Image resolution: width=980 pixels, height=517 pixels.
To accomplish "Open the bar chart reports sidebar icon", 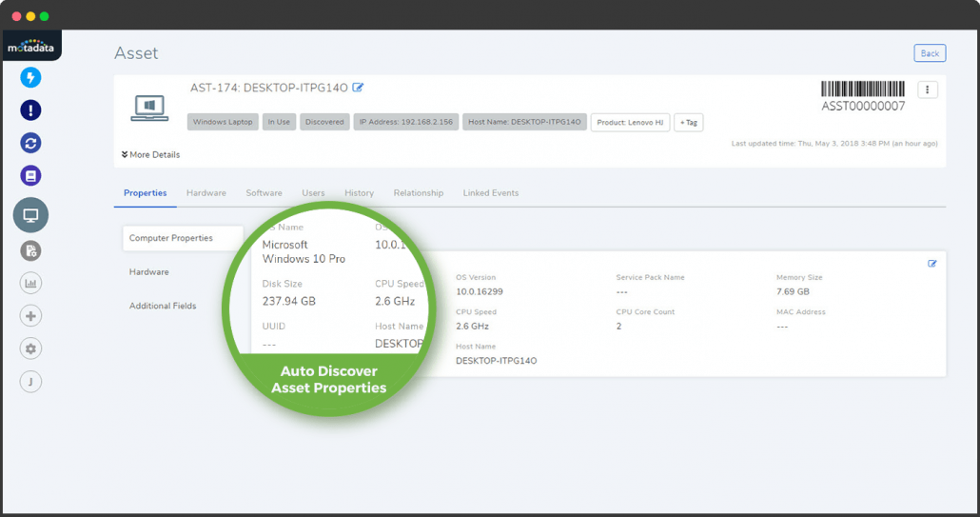I will click(30, 283).
